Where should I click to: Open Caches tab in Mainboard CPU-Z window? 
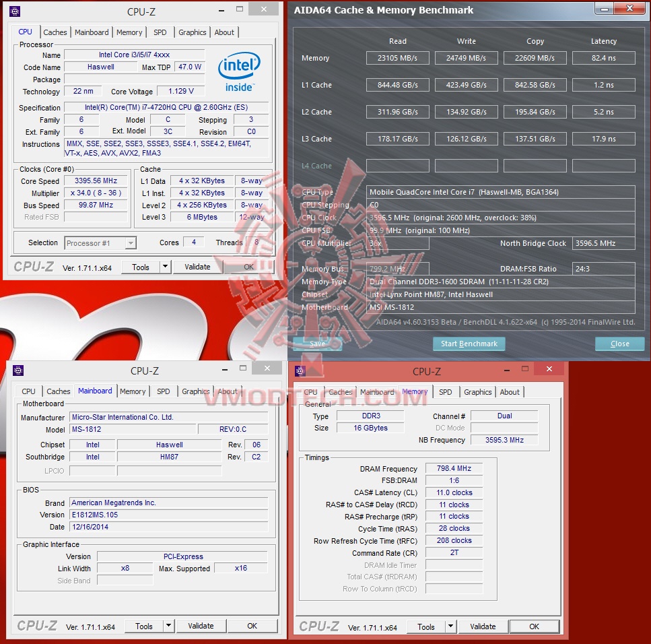58,391
